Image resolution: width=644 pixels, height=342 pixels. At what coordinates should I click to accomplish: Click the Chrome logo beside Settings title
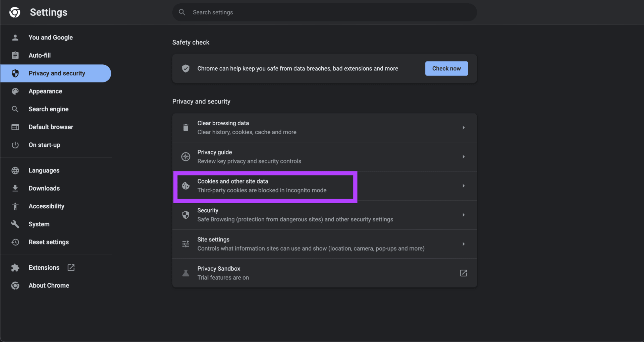coord(15,12)
